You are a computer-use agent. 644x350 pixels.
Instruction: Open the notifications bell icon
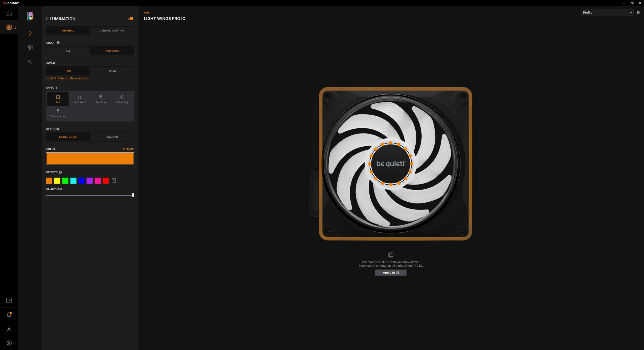click(9, 315)
